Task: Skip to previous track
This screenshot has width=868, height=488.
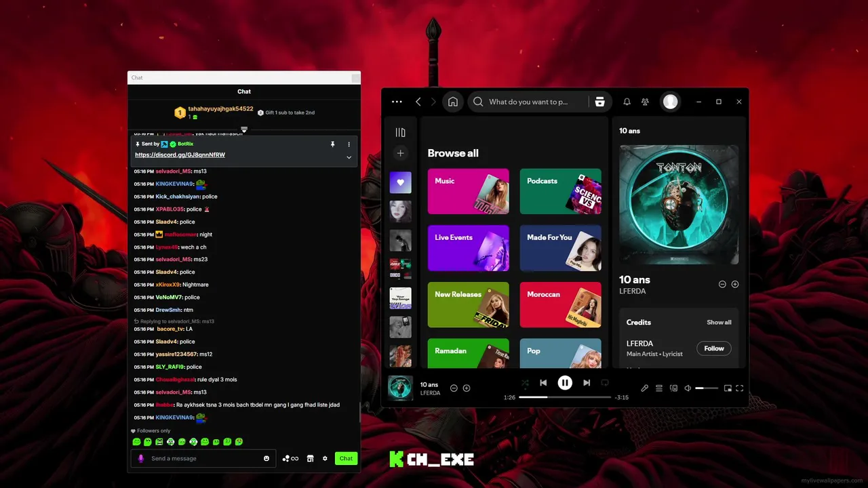Action: [543, 383]
